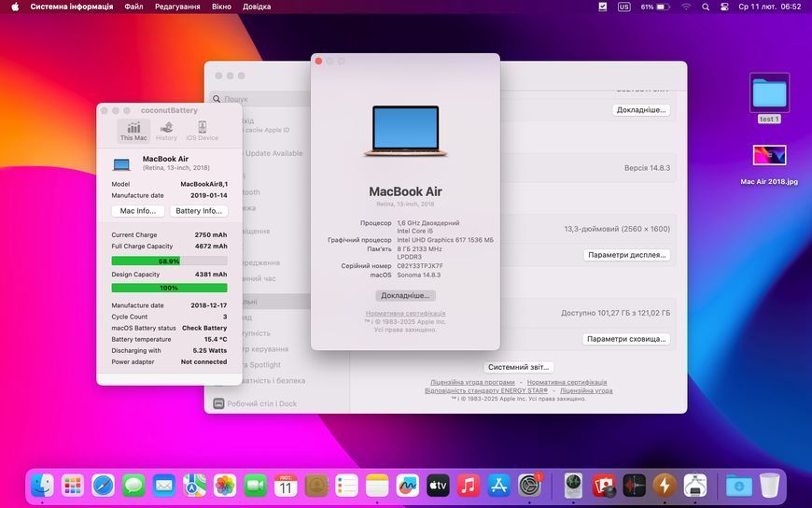Click Параметри дисплея... button in System Settings
This screenshot has height=508, width=812.
tap(627, 255)
